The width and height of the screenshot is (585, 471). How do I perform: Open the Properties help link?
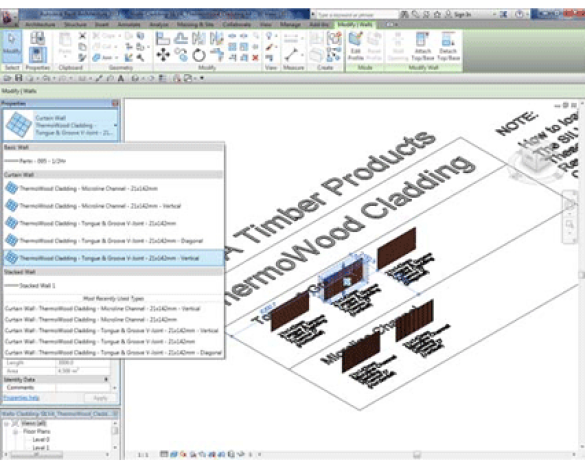pos(21,398)
